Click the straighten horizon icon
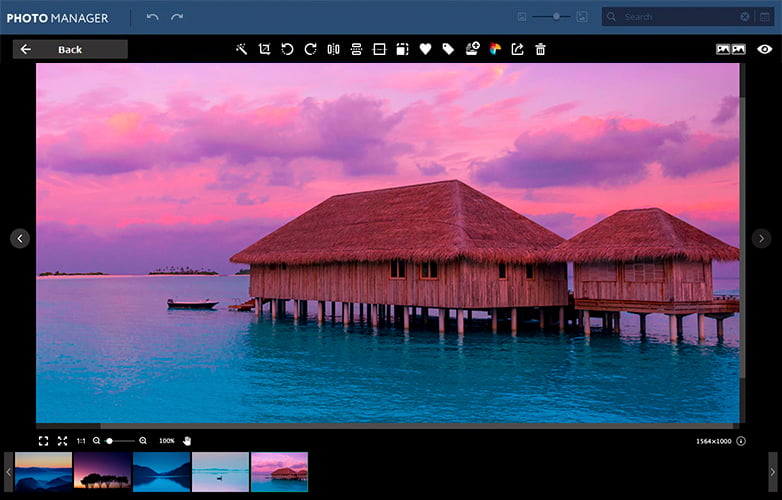 click(379, 49)
